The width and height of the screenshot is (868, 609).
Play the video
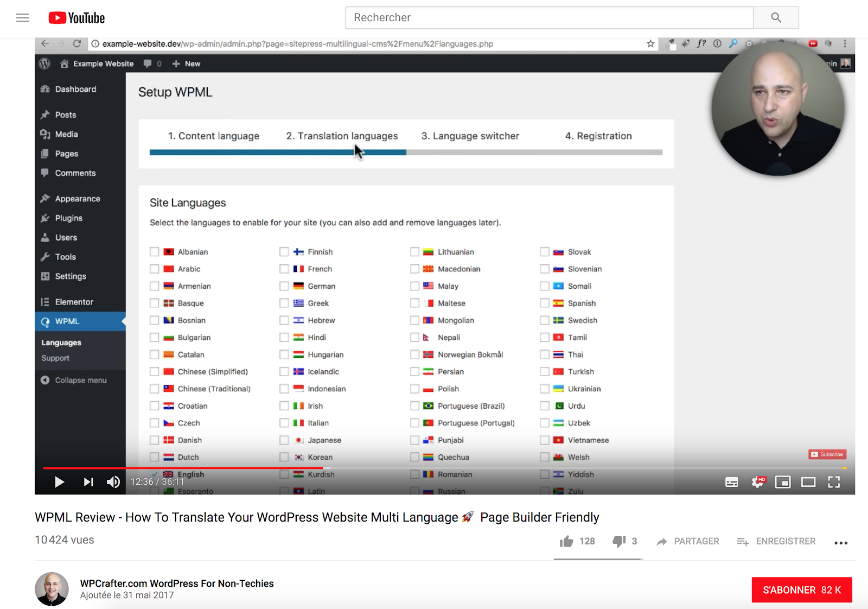click(x=59, y=482)
